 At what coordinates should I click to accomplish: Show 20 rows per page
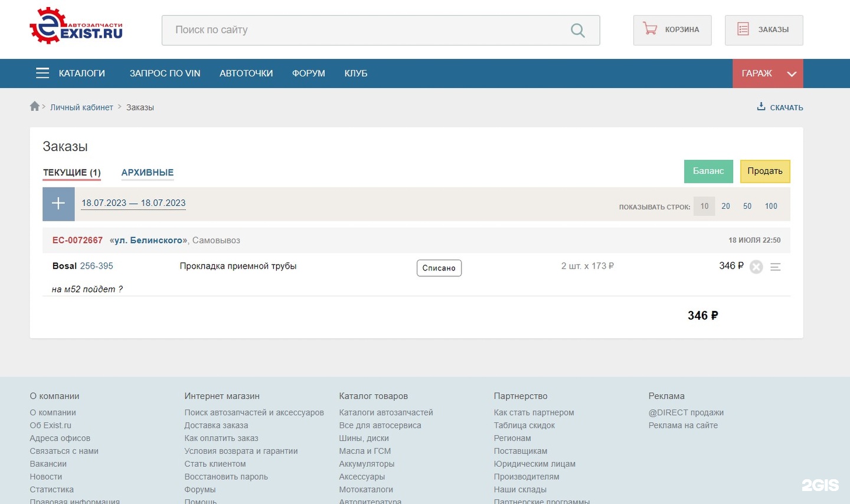725,206
